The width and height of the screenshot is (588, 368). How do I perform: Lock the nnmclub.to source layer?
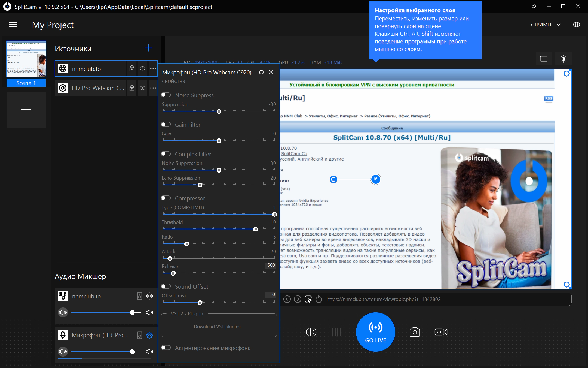(x=132, y=68)
